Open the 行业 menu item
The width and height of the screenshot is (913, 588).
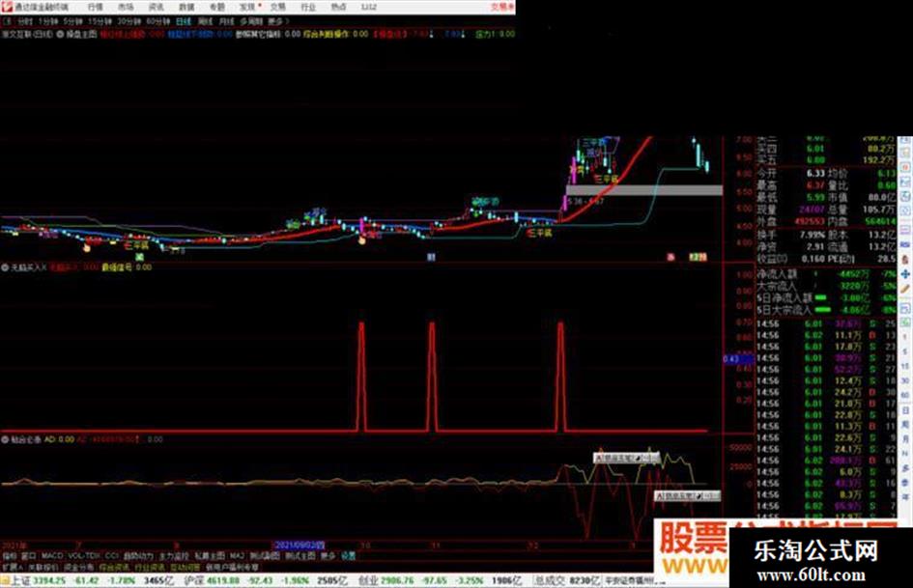click(308, 7)
